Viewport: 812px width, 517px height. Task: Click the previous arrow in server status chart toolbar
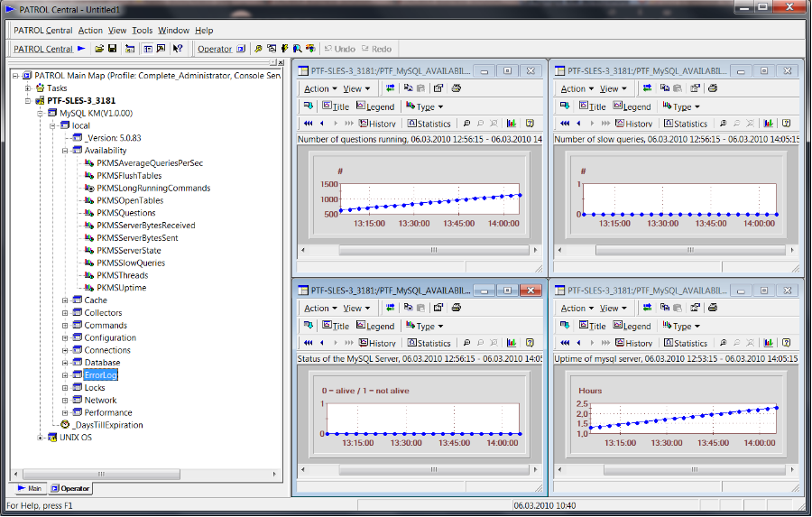coord(322,343)
